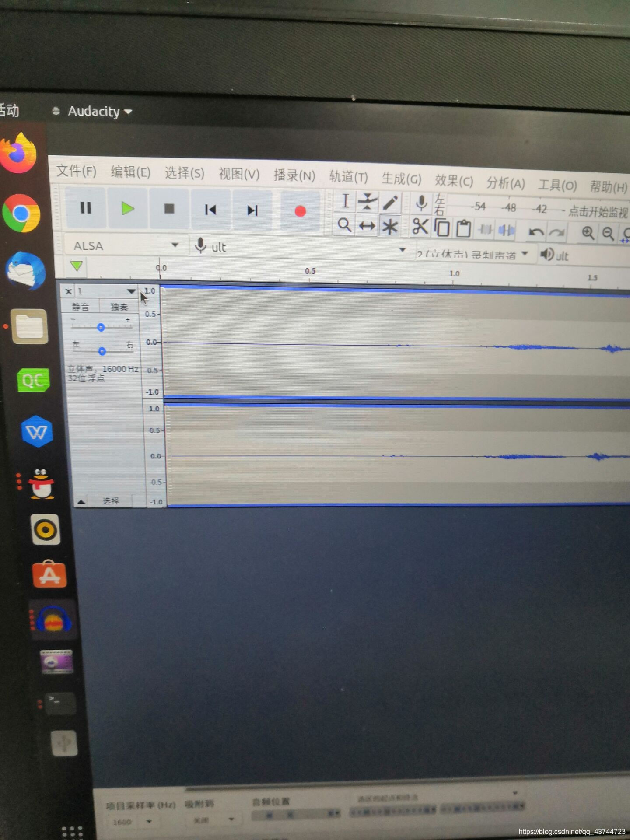This screenshot has height=840, width=630.
Task: Open the Files manager from the dock
Action: [29, 326]
